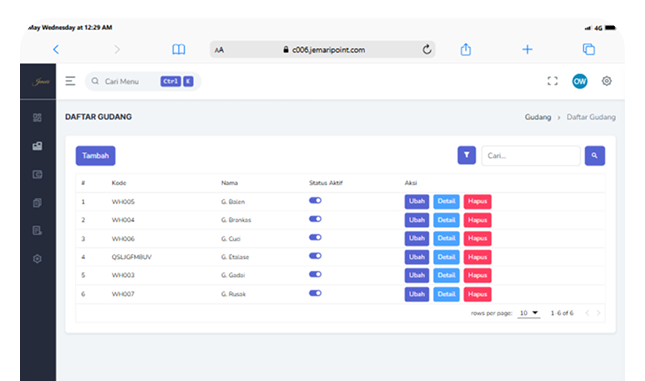Toggle active status for G. Cuci
This screenshot has height=381, width=645.
[315, 237]
